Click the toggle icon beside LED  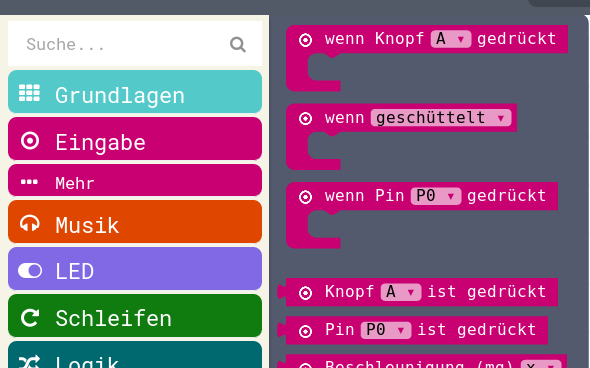point(30,271)
